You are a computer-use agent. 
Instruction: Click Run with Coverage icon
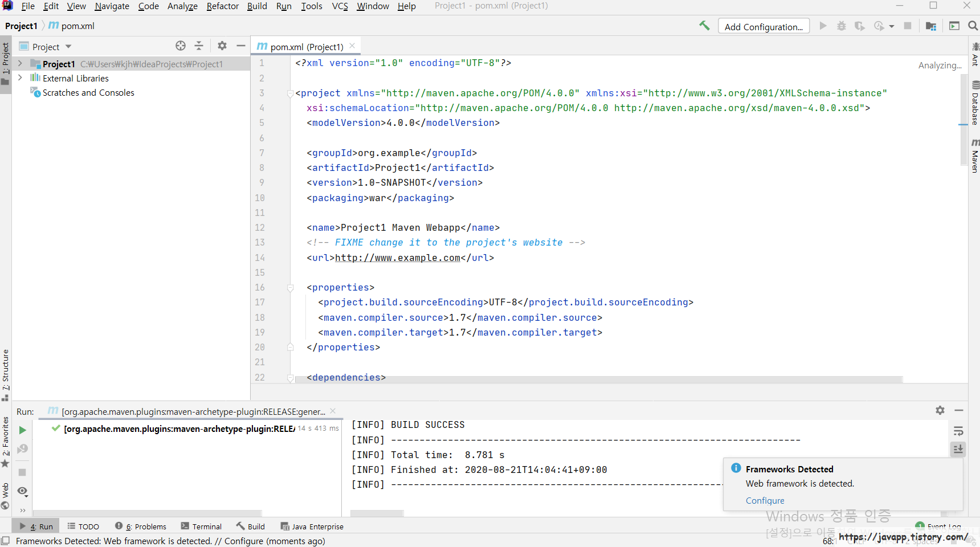click(x=860, y=26)
